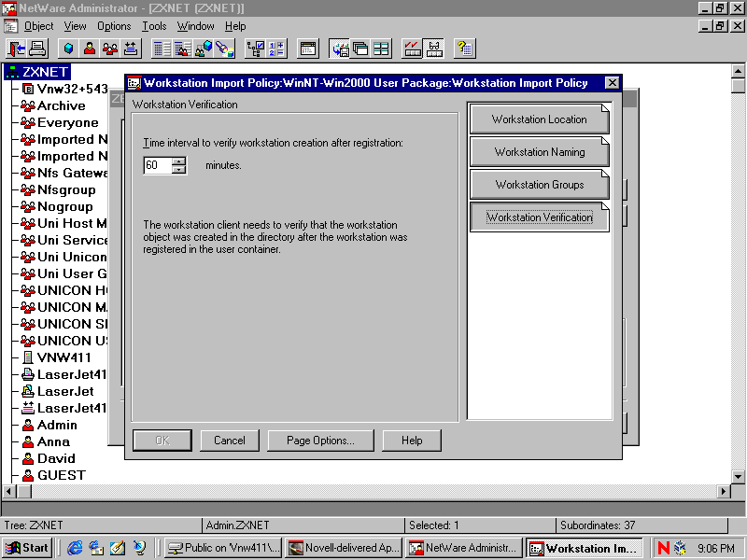This screenshot has height=560, width=747.
Task: Click the Print toolbar icon
Action: click(37, 49)
